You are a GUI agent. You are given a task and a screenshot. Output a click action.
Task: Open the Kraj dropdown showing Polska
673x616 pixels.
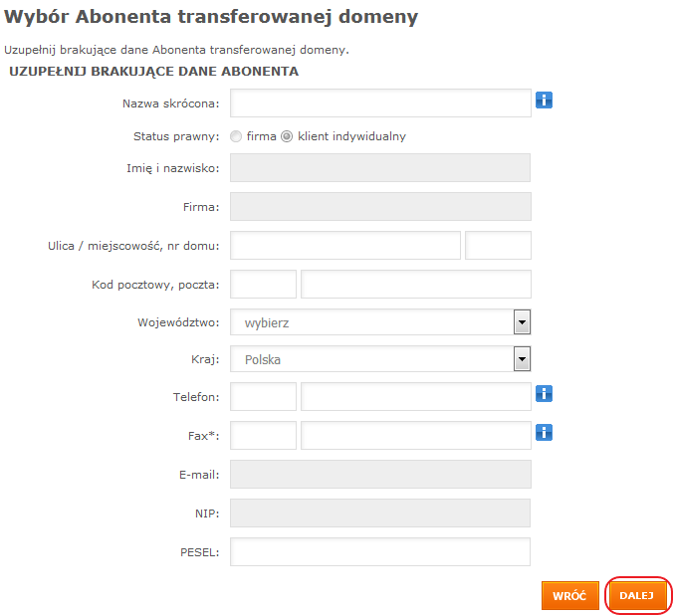(x=380, y=359)
